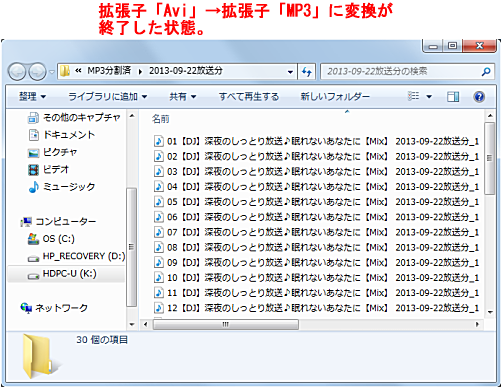The image size is (502, 389).
Task: Open the address bar history dropdown
Action: [x=290, y=72]
